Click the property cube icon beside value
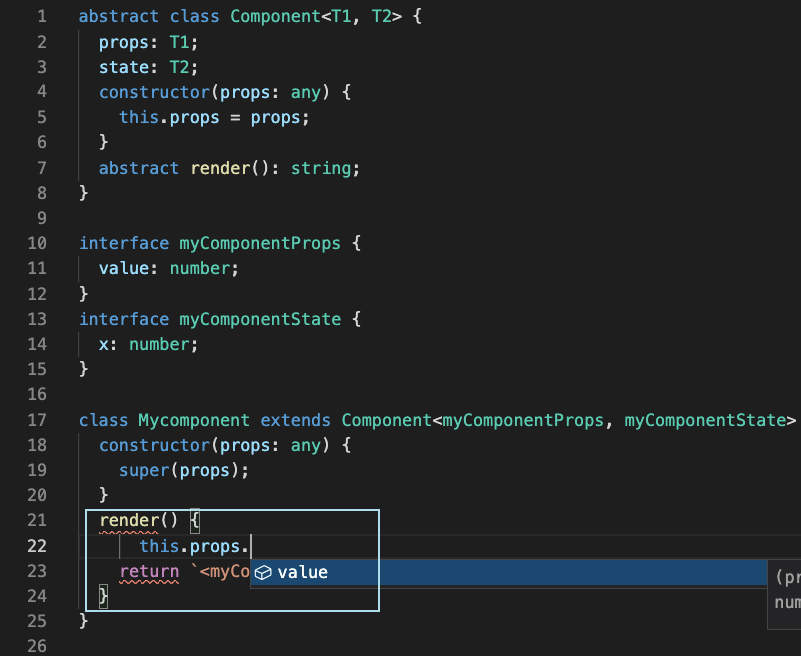This screenshot has width=801, height=656. coord(263,573)
